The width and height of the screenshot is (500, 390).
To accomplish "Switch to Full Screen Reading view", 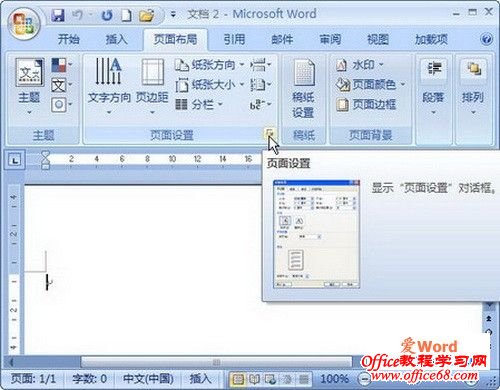I will (x=254, y=379).
